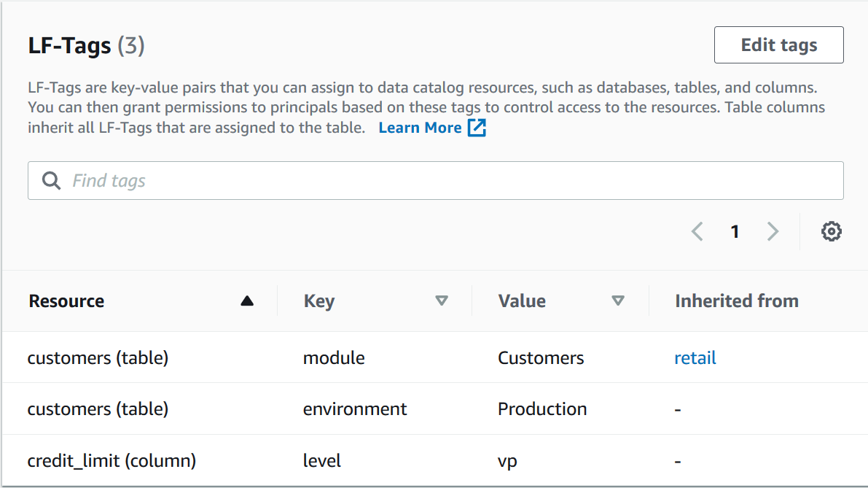Open the Learn More link
This screenshot has width=868, height=488.
coord(420,128)
